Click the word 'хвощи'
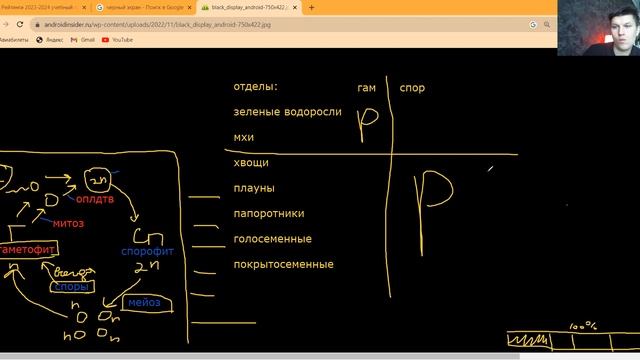The image size is (640, 360). pyautogui.click(x=251, y=163)
